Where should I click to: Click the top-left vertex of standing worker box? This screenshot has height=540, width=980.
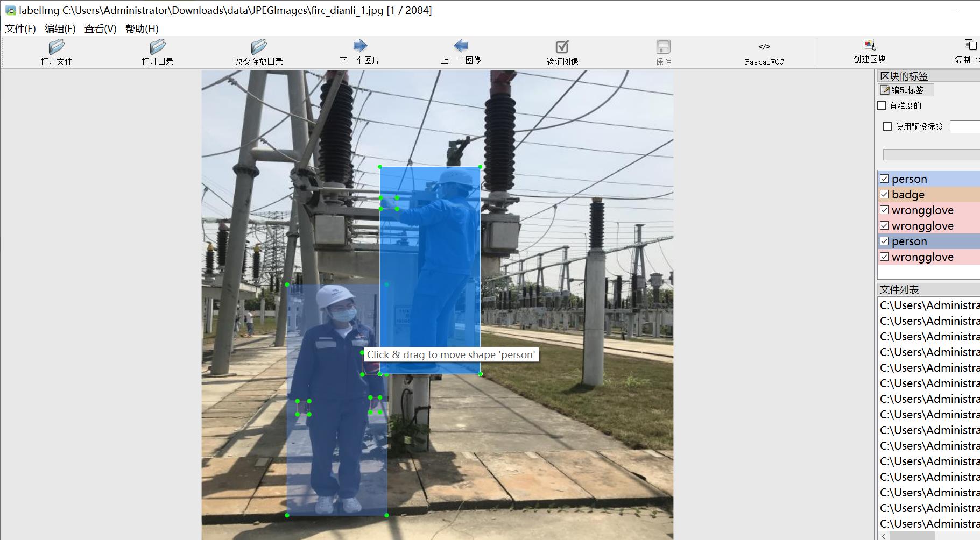[x=380, y=167]
